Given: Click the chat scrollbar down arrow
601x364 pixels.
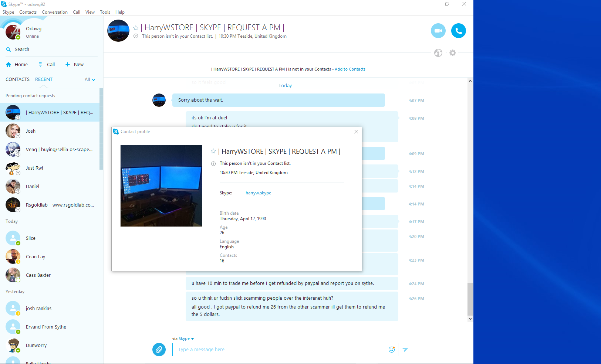Looking at the screenshot, I should pyautogui.click(x=470, y=319).
